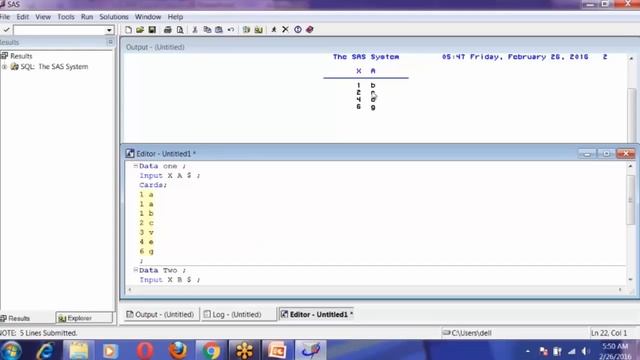This screenshot has width=640, height=360.
Task: Select the Results root tree node
Action: click(21, 56)
